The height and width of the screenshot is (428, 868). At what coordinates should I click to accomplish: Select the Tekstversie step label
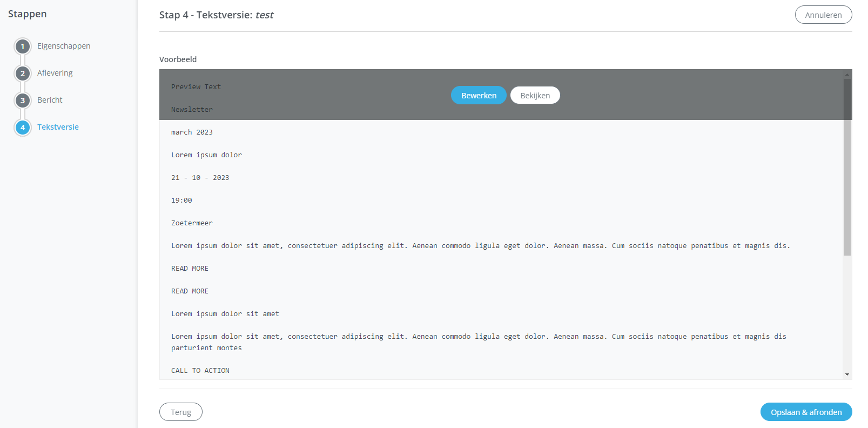click(x=58, y=127)
